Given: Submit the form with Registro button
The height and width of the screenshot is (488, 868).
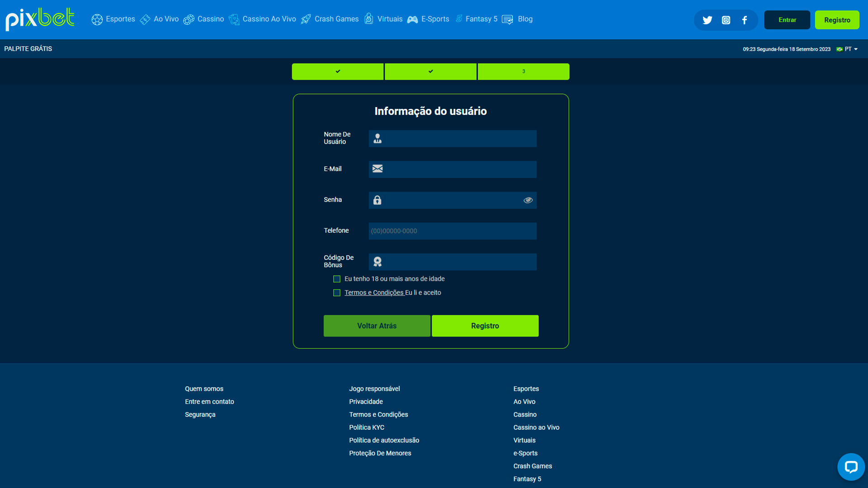Looking at the screenshot, I should (x=485, y=326).
